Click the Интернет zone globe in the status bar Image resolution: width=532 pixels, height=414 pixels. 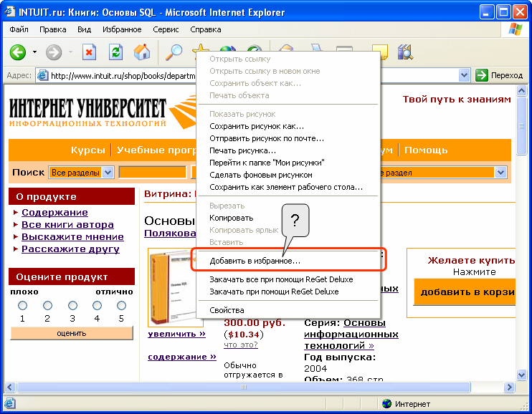pos(386,404)
